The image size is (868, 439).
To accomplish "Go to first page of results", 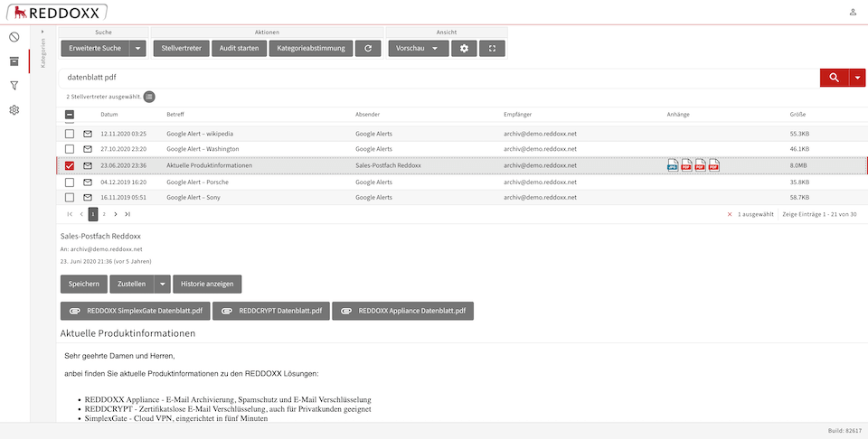I will pos(70,214).
